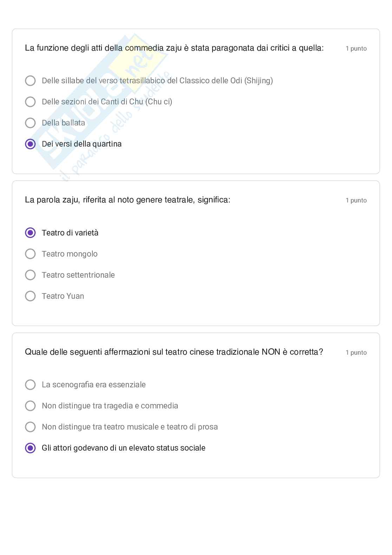Click '1 punto' label of zaju meaning question
The height and width of the screenshot is (555, 392).
click(356, 200)
